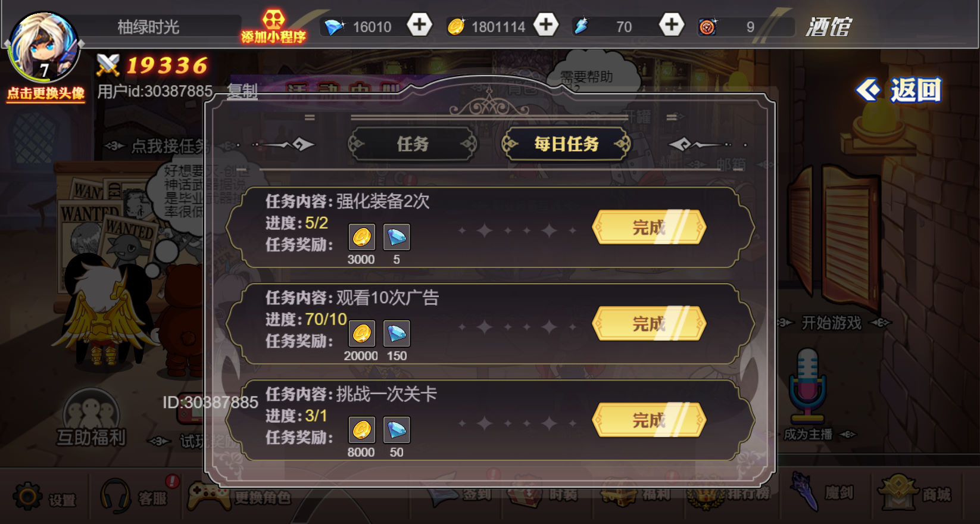Image resolution: width=980 pixels, height=524 pixels.
Task: Click the 互助福利 friends icon
Action: pyautogui.click(x=90, y=412)
